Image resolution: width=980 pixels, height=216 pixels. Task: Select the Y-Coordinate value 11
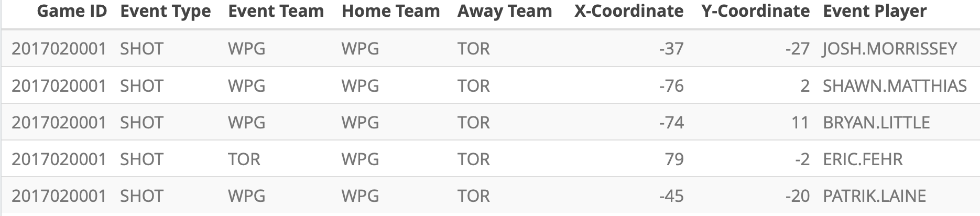[x=800, y=123]
